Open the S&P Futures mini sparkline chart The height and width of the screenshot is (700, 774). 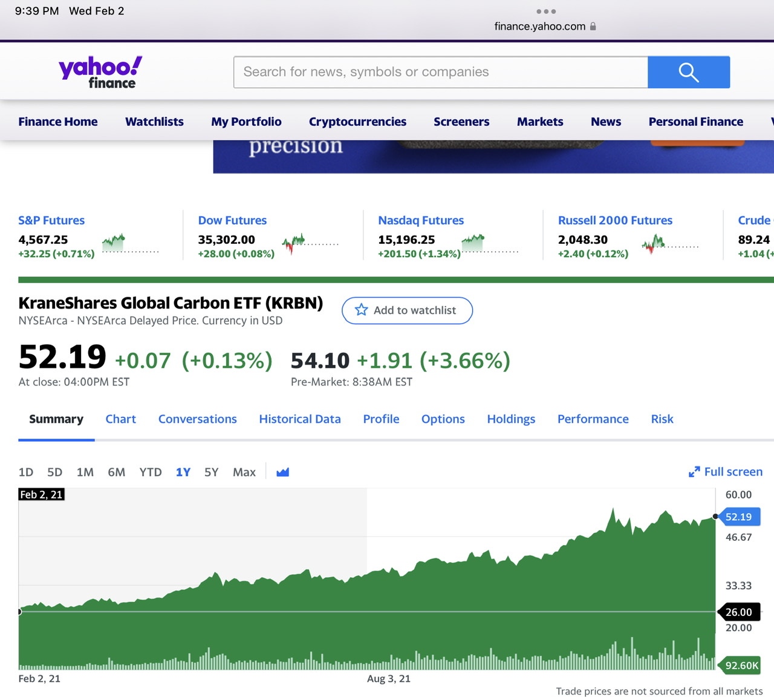(130, 243)
